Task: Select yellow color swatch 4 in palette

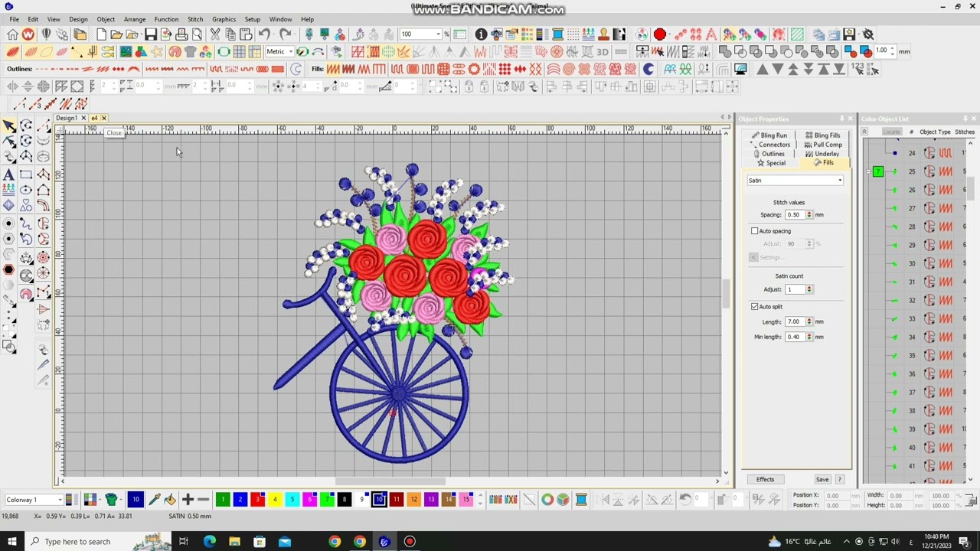Action: pos(275,500)
